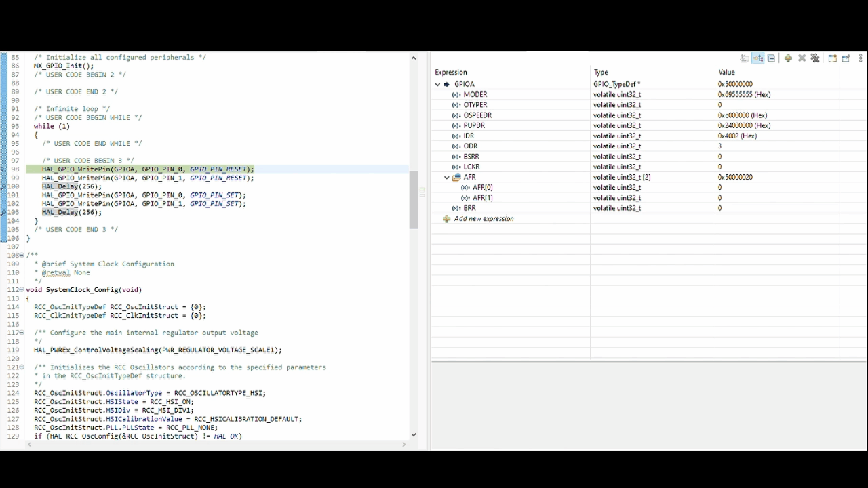Click the volatile uint32_t [2] type cell

[x=622, y=178]
